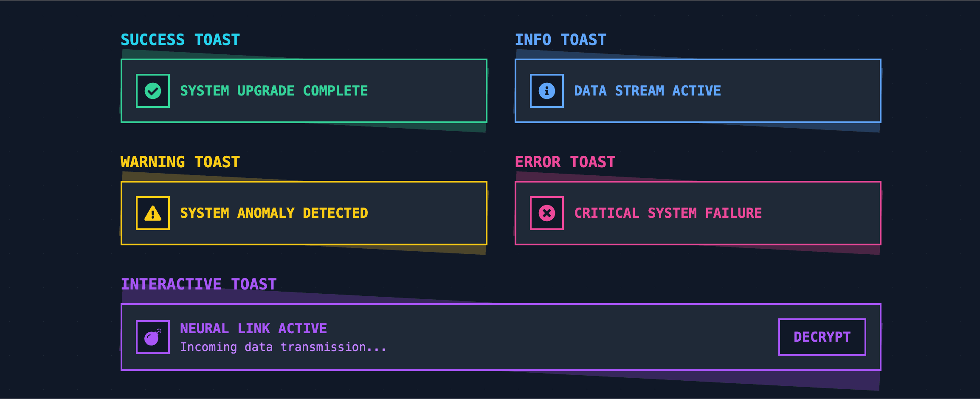Click the SUCCESS TOAST heading
This screenshot has height=399, width=980.
[x=180, y=39]
